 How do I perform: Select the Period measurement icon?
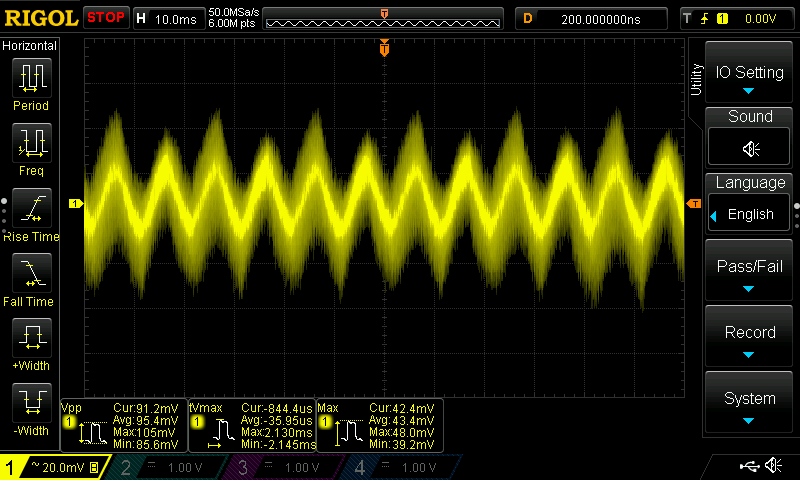coord(32,78)
